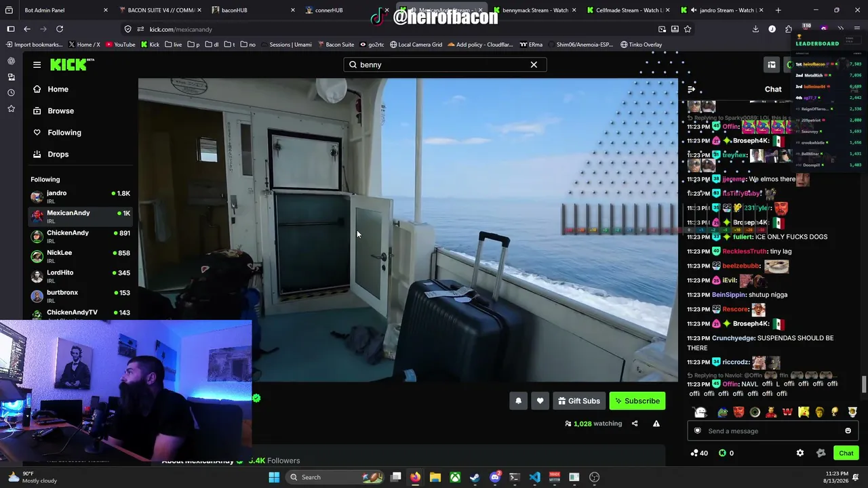Click the green Subscribe button
Image resolution: width=868 pixels, height=488 pixels.
637,401
